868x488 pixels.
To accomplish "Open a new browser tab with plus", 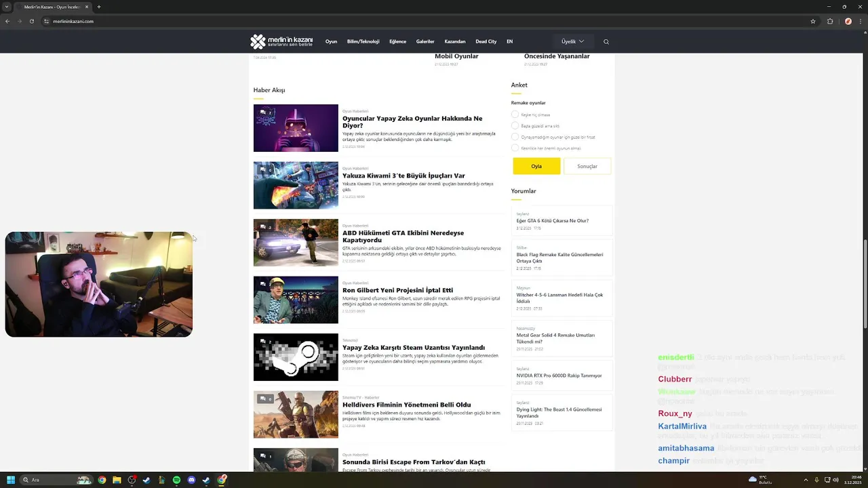I will pos(99,7).
